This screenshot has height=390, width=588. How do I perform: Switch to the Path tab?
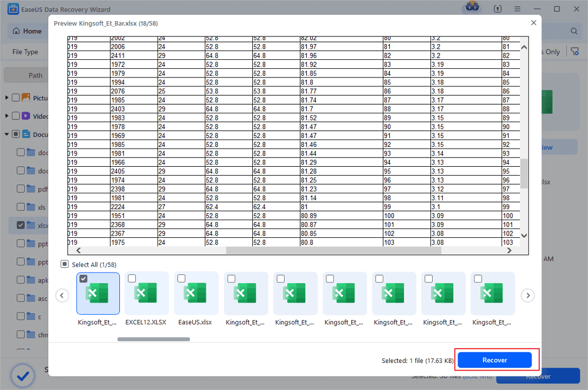click(x=35, y=75)
